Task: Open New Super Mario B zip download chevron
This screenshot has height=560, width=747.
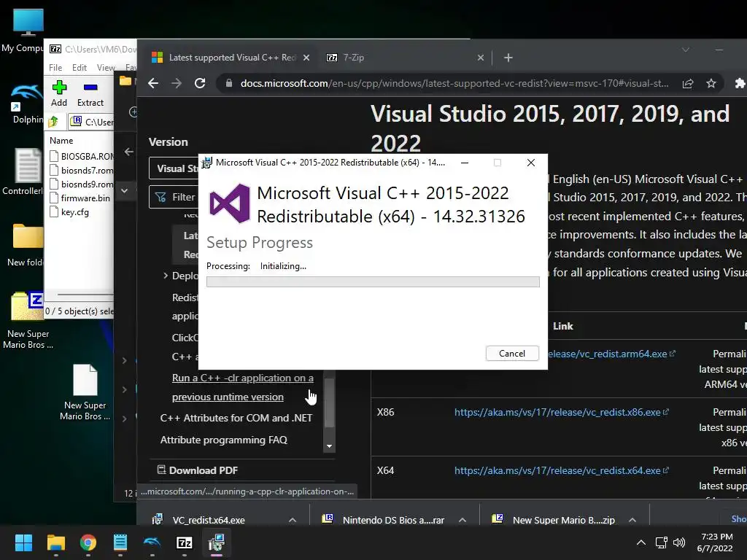Action: point(632,520)
